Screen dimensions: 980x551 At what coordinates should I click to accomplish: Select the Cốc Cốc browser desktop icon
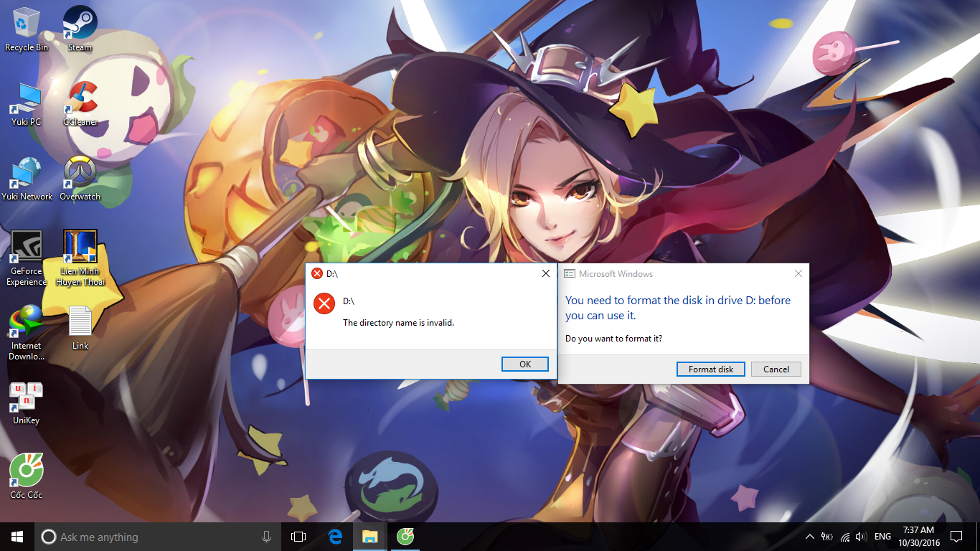pyautogui.click(x=27, y=476)
